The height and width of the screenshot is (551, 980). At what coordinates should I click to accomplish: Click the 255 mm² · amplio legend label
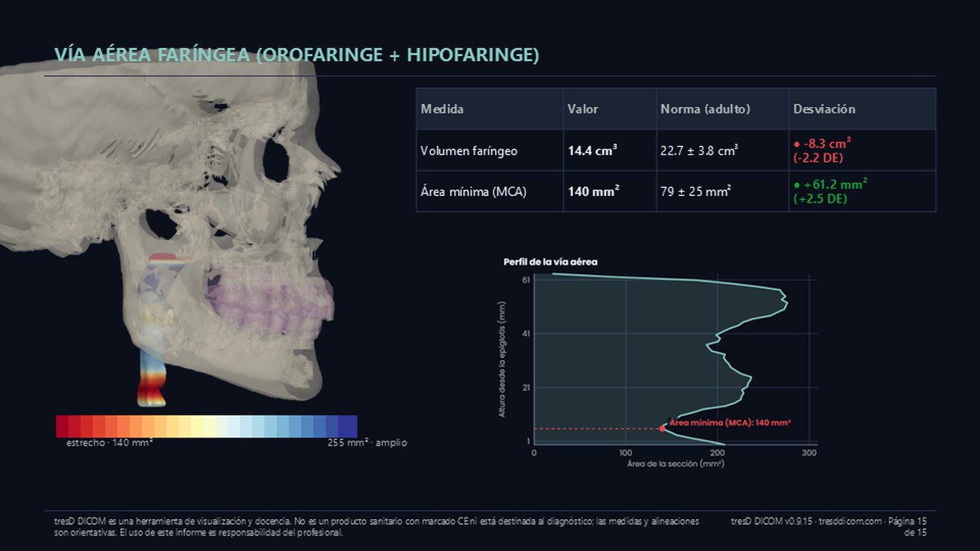tap(367, 442)
